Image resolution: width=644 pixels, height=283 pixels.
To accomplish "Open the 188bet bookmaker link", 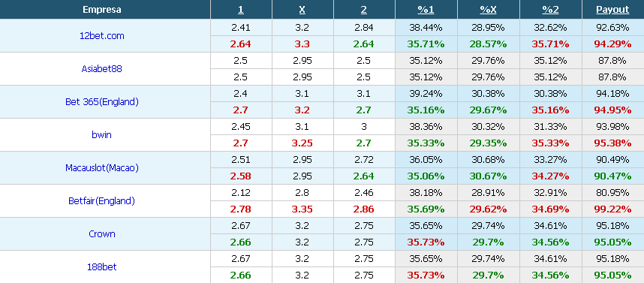I will pyautogui.click(x=102, y=266).
